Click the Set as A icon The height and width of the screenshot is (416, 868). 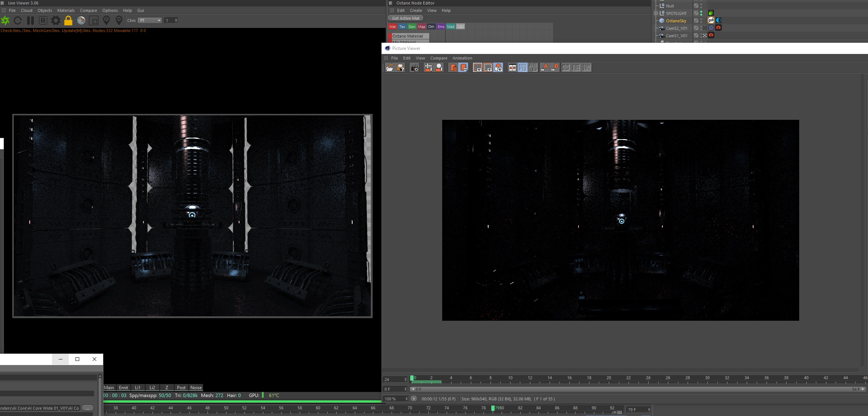(544, 67)
